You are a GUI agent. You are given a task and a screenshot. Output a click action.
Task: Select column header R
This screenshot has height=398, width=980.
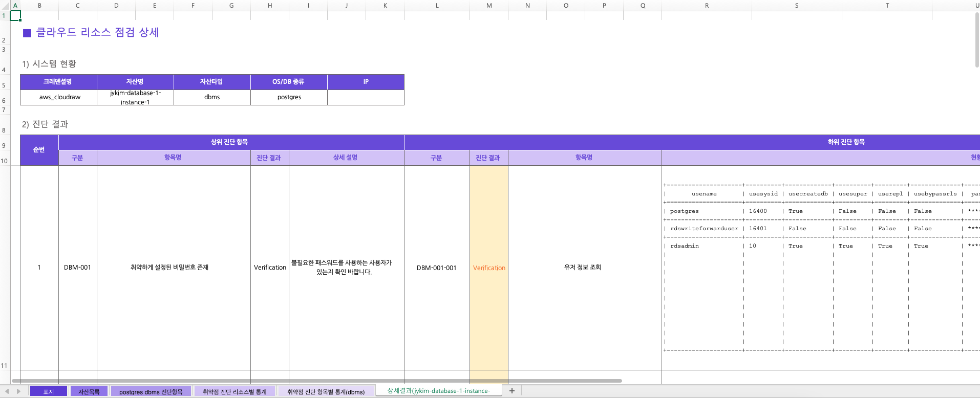[707, 6]
